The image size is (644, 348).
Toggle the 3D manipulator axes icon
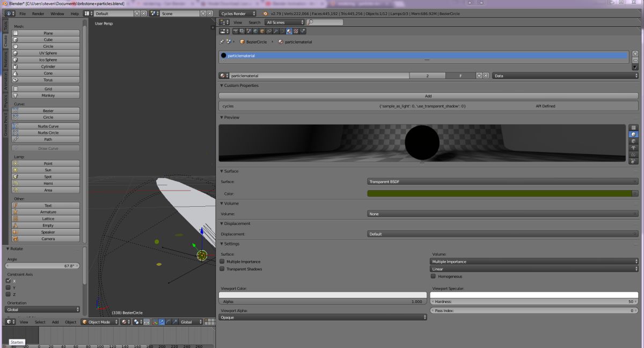point(155,322)
